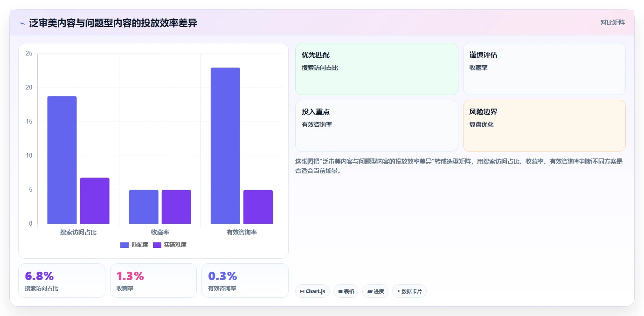
Task: Click the icon inside the Chart.js chip
Action: [x=302, y=291]
